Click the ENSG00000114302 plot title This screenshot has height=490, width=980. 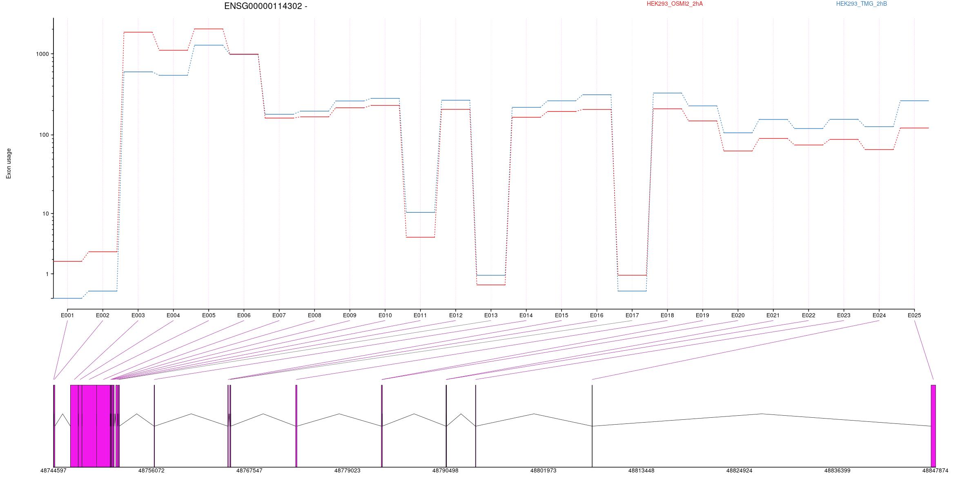pos(266,6)
